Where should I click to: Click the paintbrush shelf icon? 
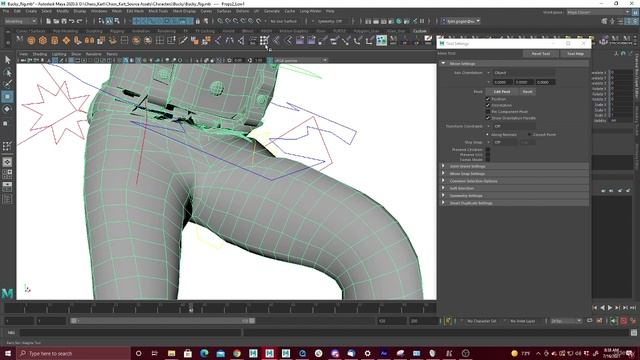[x=182, y=40]
